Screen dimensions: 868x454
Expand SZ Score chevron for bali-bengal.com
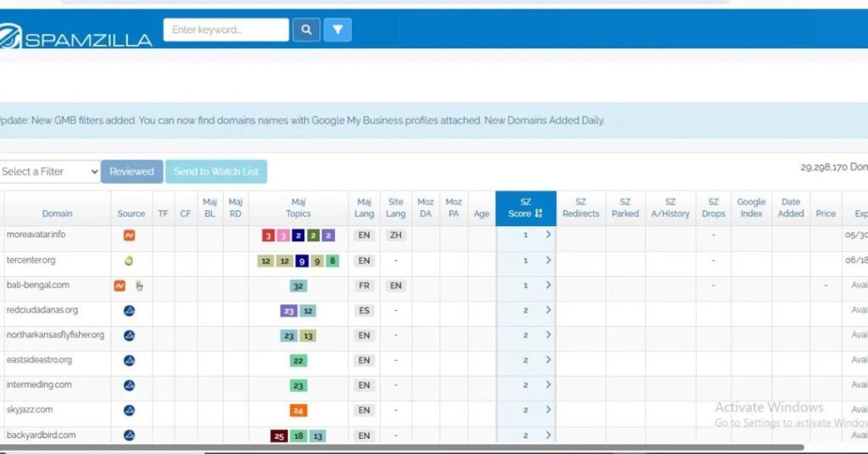pos(548,285)
